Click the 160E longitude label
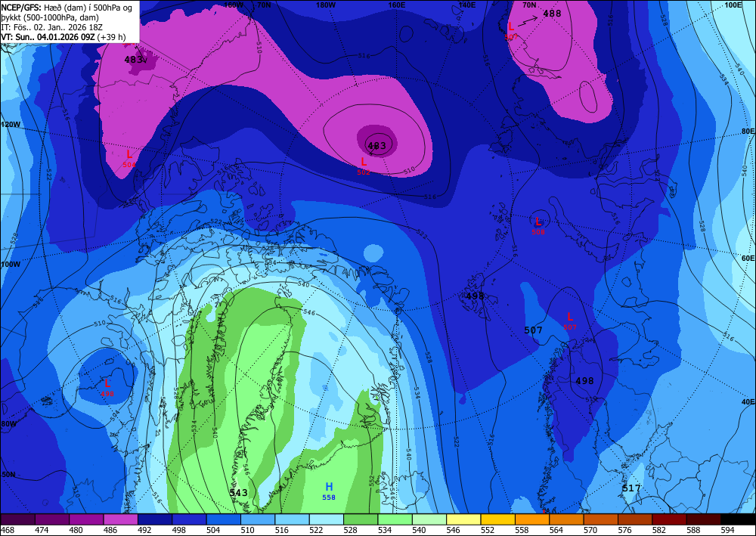Image resolution: width=756 pixels, height=536 pixels. (397, 5)
